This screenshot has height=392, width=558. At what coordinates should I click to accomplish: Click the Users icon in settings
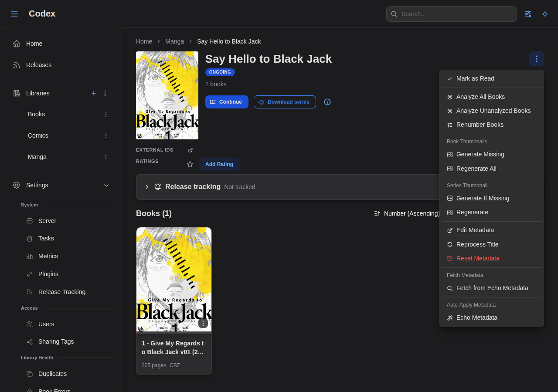(x=30, y=324)
